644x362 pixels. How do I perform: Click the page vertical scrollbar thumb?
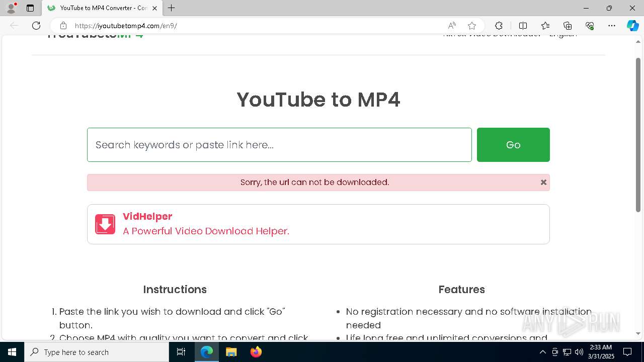pyautogui.click(x=638, y=135)
